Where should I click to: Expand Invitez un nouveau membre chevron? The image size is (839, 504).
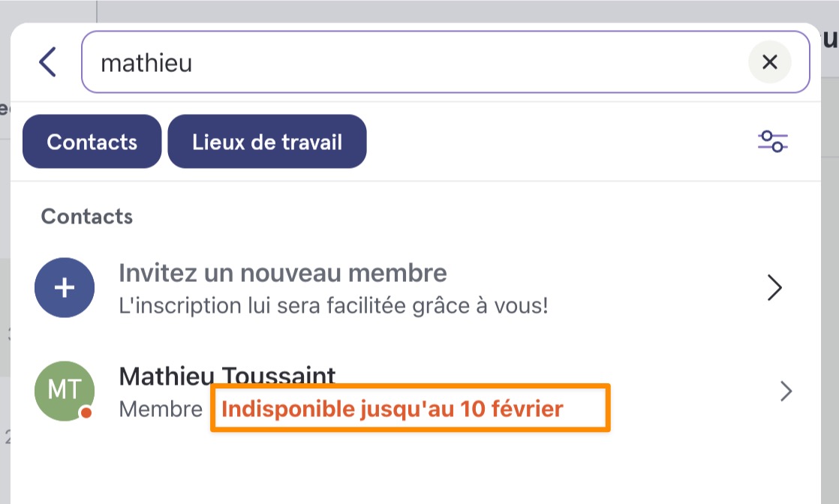(774, 288)
